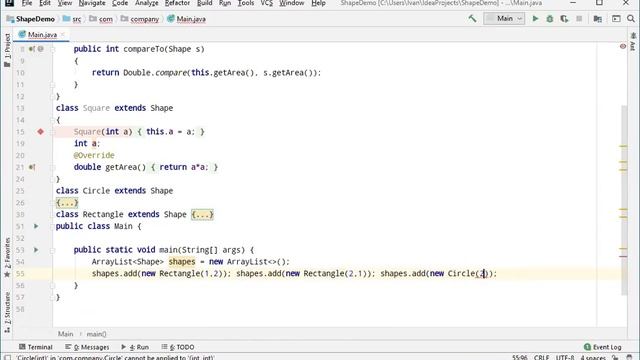Click the main() breadcrumb below editor
The width and height of the screenshot is (640, 360).
tap(97, 334)
